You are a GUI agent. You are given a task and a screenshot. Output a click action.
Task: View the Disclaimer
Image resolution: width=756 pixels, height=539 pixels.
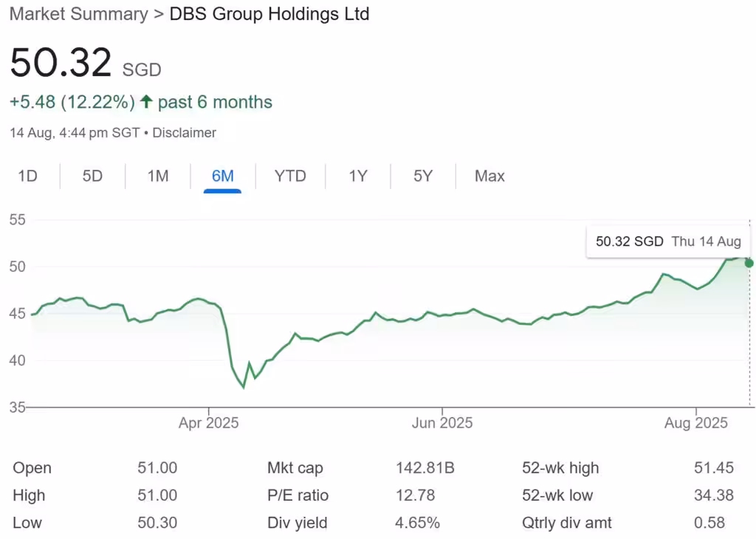coord(185,133)
